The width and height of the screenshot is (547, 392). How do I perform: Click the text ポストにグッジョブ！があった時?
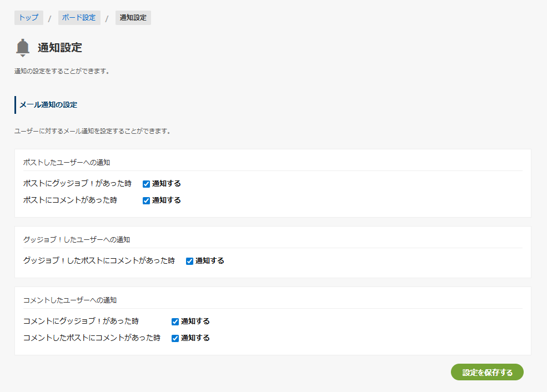tap(77, 183)
